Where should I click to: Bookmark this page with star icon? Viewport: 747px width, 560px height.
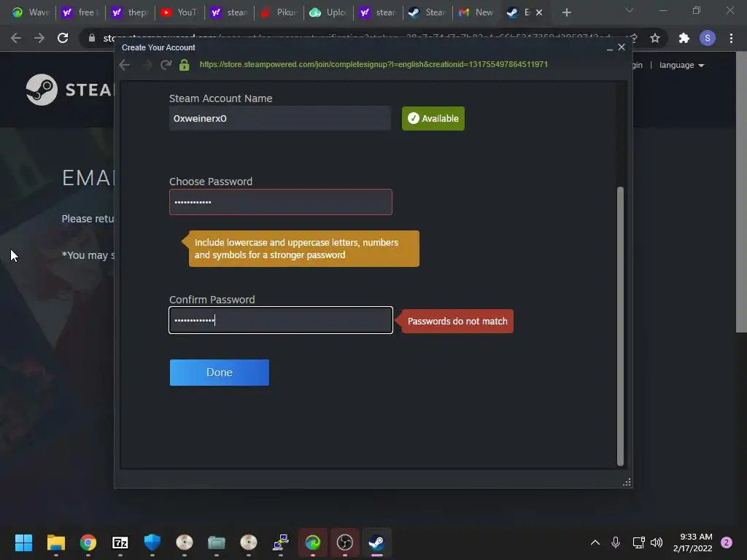[x=655, y=38]
